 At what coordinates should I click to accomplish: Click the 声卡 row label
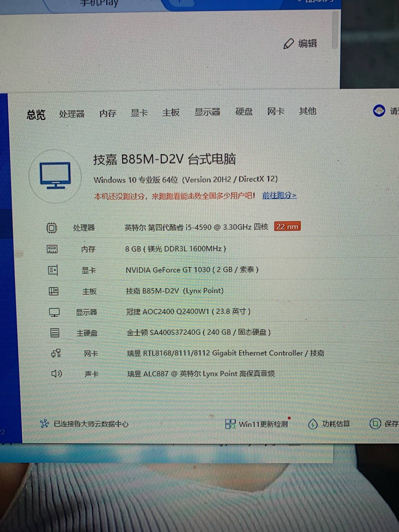[x=91, y=374]
